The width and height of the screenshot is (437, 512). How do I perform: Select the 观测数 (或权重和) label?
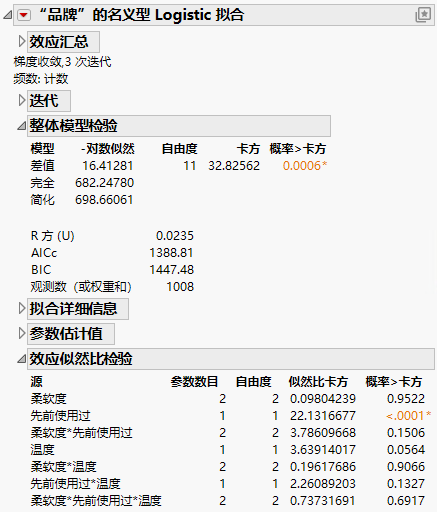[x=81, y=287]
